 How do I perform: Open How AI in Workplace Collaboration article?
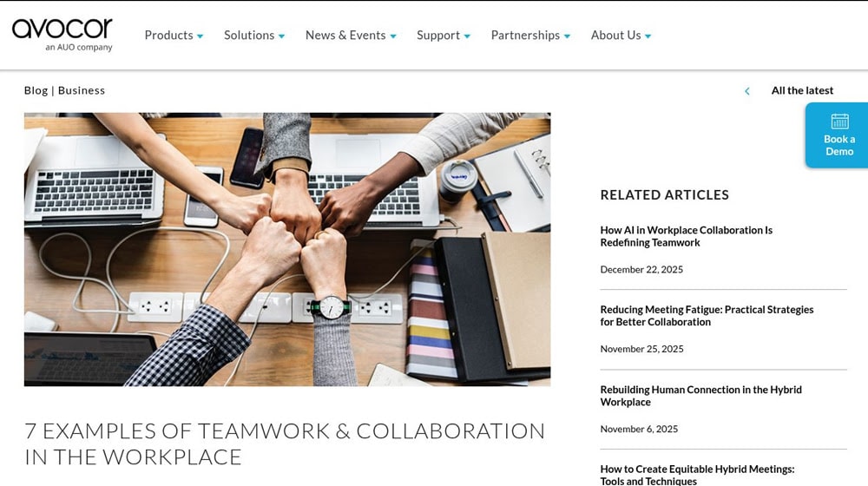coord(686,236)
